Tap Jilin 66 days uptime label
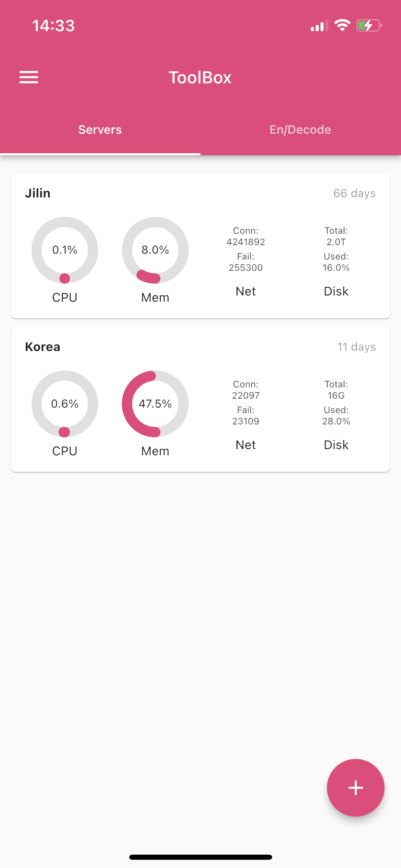The width and height of the screenshot is (401, 868). tap(354, 193)
